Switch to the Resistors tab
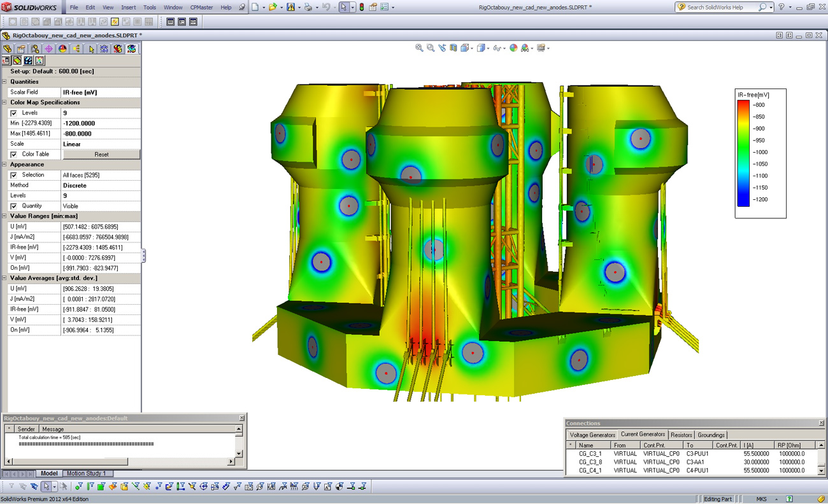Viewport: 828px width, 504px height. coord(681,435)
